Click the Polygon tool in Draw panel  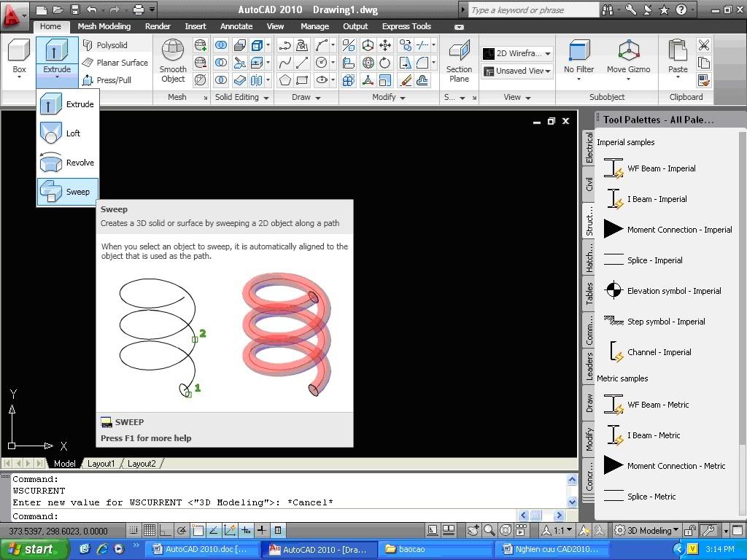click(285, 80)
